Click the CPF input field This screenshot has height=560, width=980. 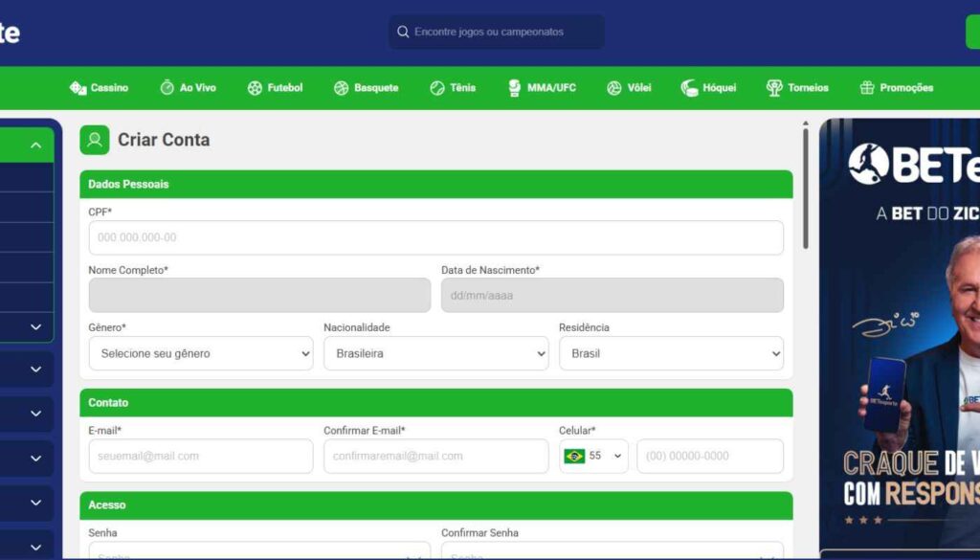435,237
